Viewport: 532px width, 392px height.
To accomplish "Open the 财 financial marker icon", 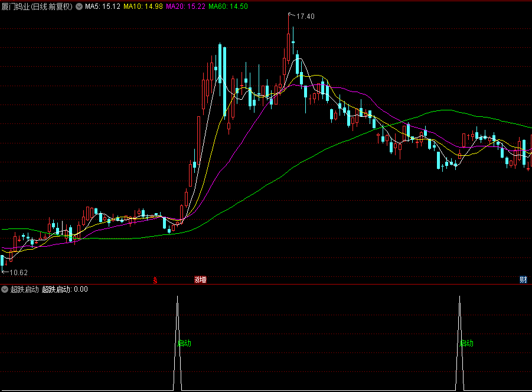I will [x=523, y=280].
